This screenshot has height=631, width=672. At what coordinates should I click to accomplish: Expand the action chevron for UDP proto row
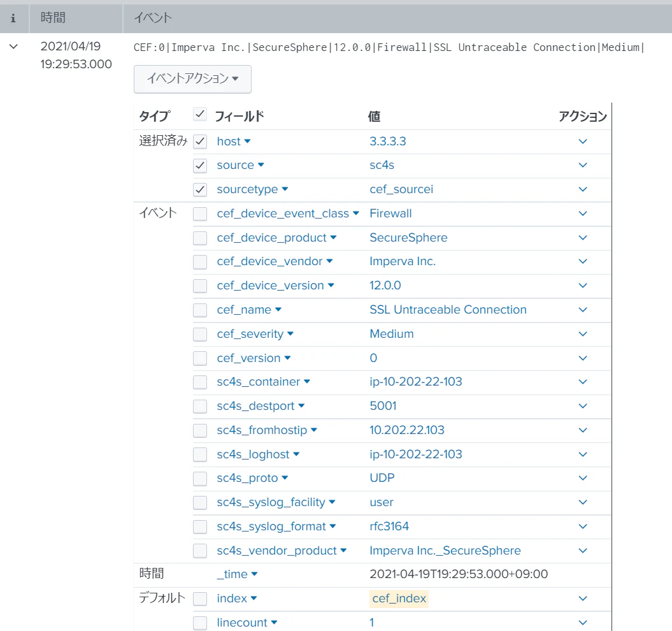pos(583,478)
